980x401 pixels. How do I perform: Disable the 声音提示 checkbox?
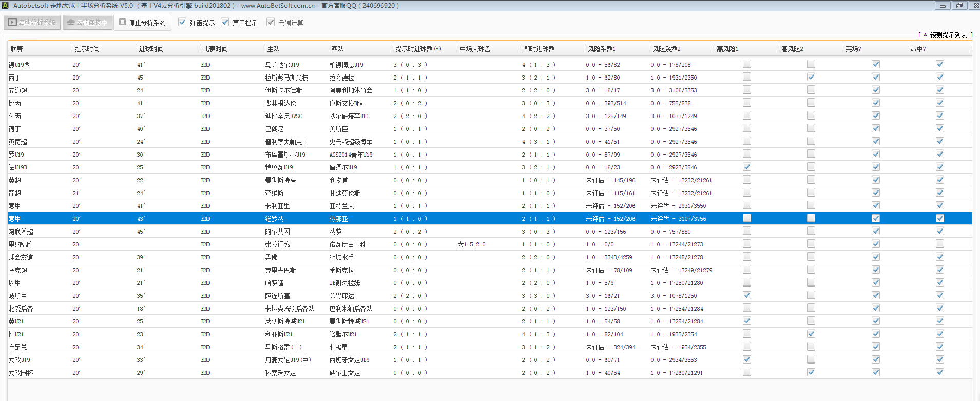coord(225,22)
